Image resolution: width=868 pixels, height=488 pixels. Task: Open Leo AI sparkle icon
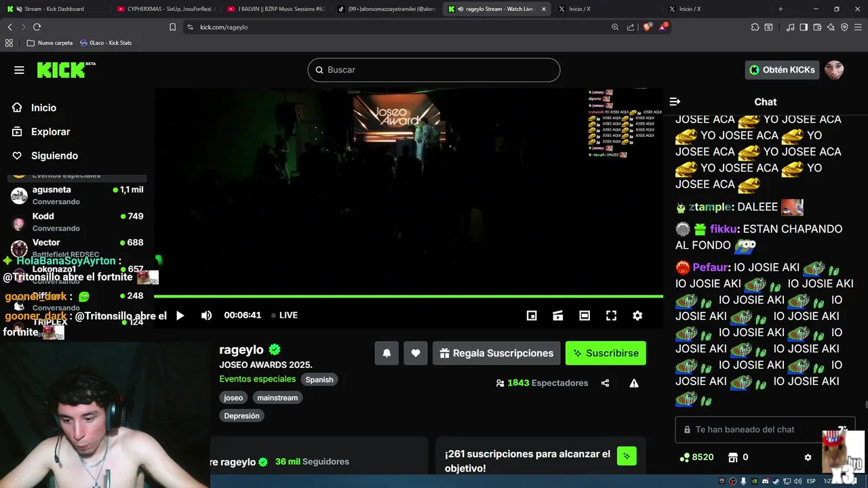click(831, 27)
